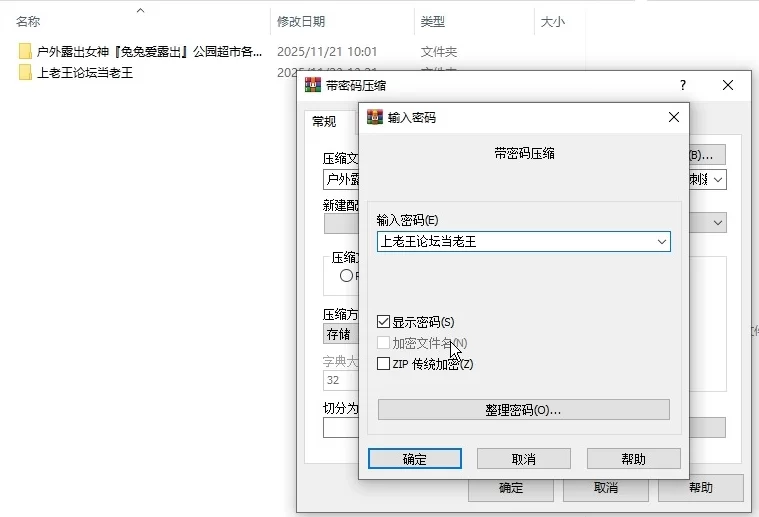This screenshot has height=517, width=759.
Task: Open the 压缩方式 存储 dropdown
Action: 341,334
